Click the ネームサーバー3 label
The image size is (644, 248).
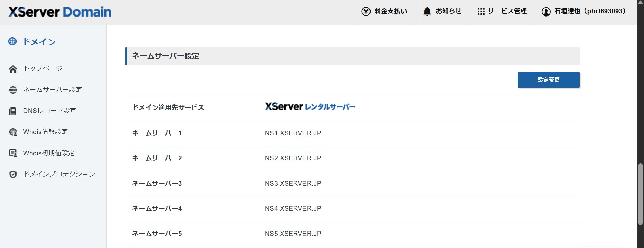[157, 183]
